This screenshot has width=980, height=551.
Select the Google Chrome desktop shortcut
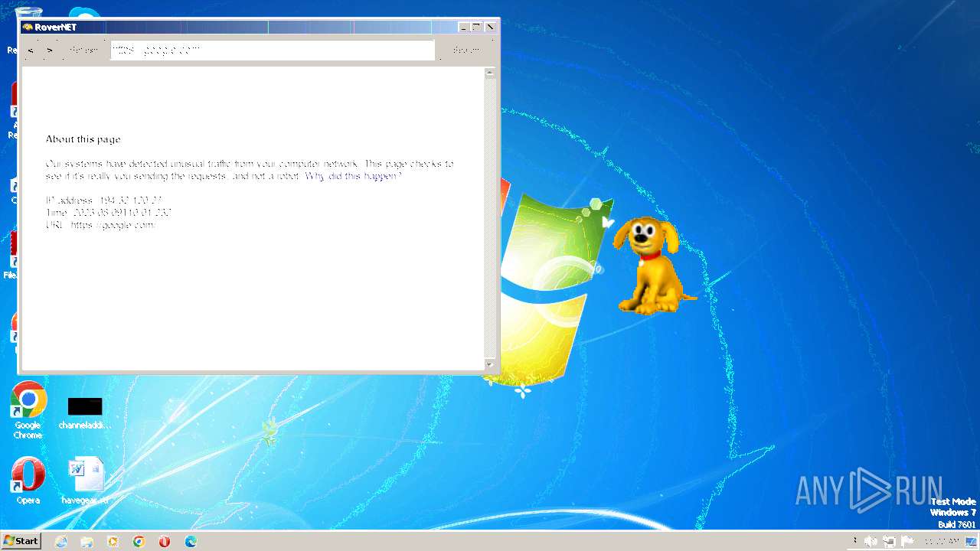click(28, 410)
